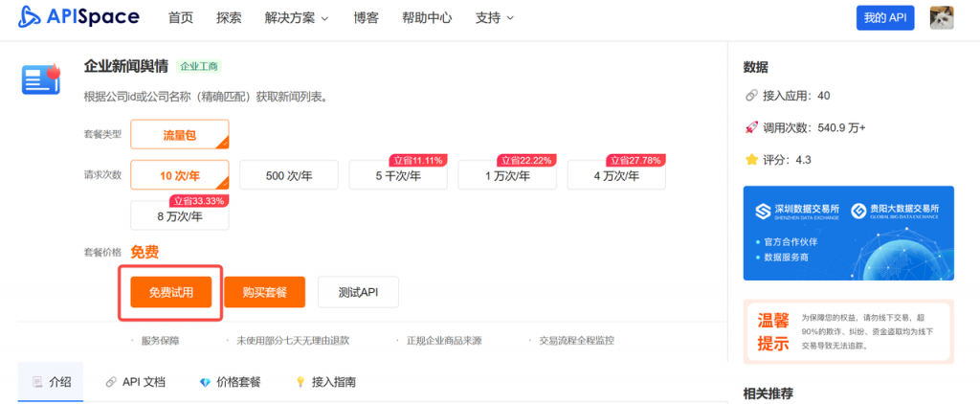This screenshot has width=980, height=404.
Task: Click the 企业新闻舆情 title
Action: pos(126,66)
